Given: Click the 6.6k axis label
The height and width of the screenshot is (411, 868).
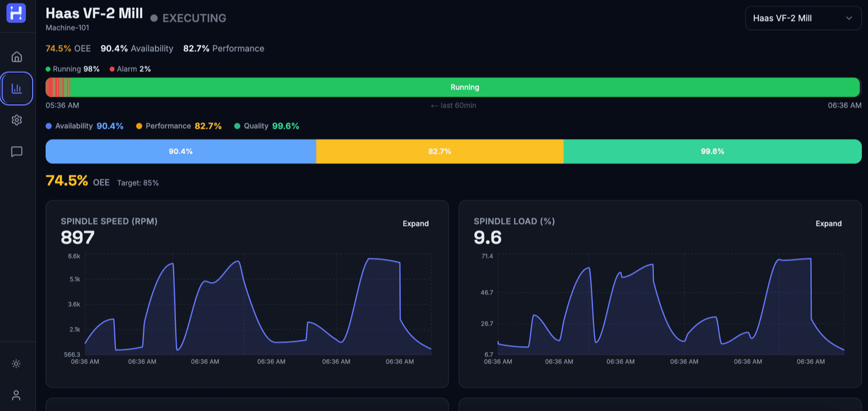Looking at the screenshot, I should 74,256.
